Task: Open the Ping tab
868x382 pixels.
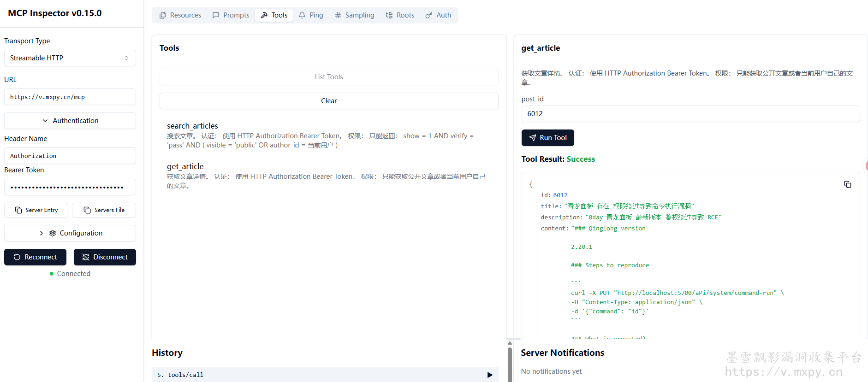Action: pos(311,15)
